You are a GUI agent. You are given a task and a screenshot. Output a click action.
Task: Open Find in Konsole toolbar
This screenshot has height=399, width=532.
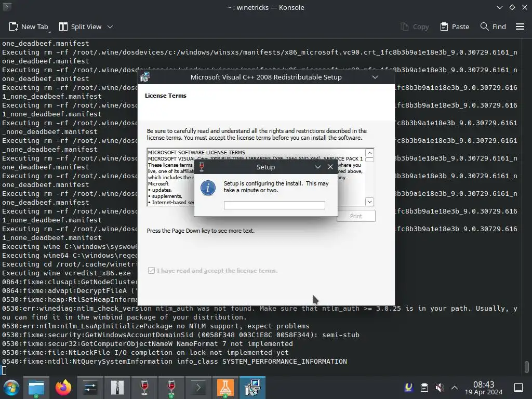coord(494,27)
